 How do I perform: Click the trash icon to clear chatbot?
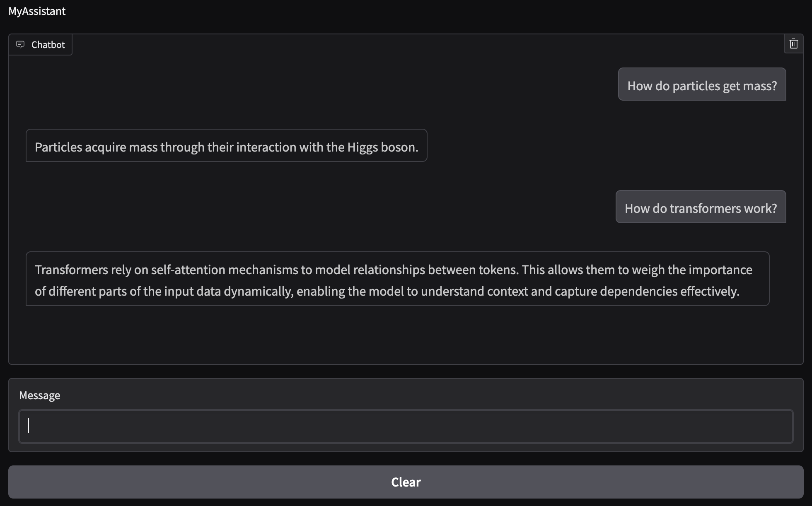pyautogui.click(x=793, y=44)
